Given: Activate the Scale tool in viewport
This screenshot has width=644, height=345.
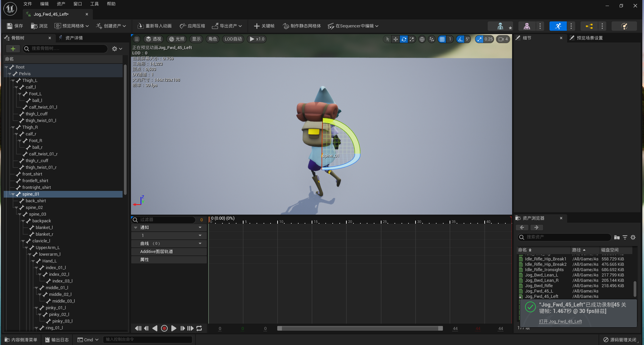Looking at the screenshot, I should 412,39.
